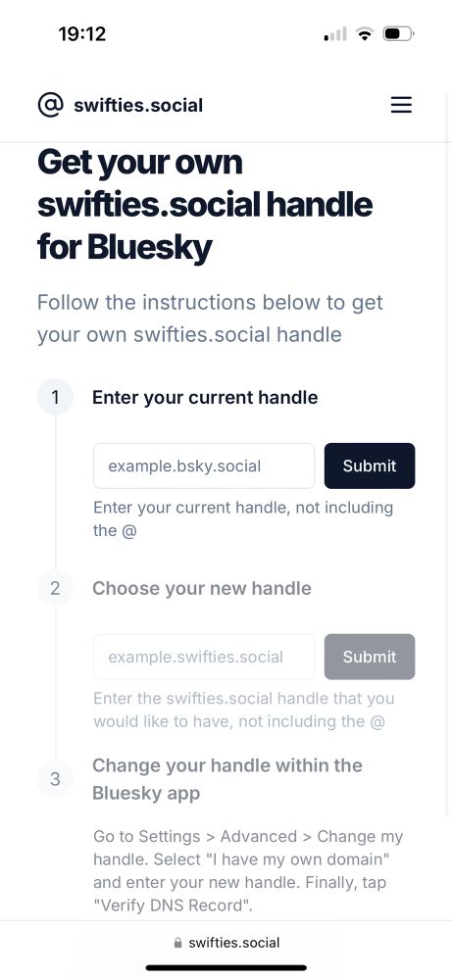Image resolution: width=452 pixels, height=980 pixels.
Task: Submit the current handle
Action: [370, 465]
